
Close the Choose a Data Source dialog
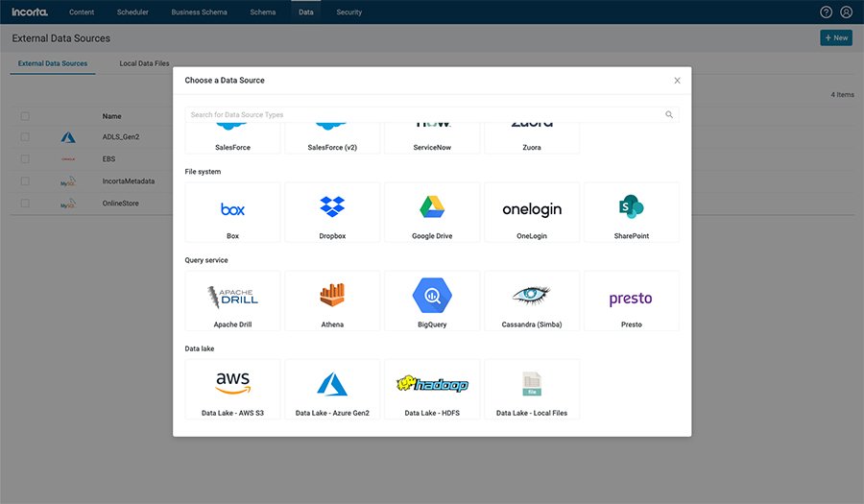tap(677, 81)
